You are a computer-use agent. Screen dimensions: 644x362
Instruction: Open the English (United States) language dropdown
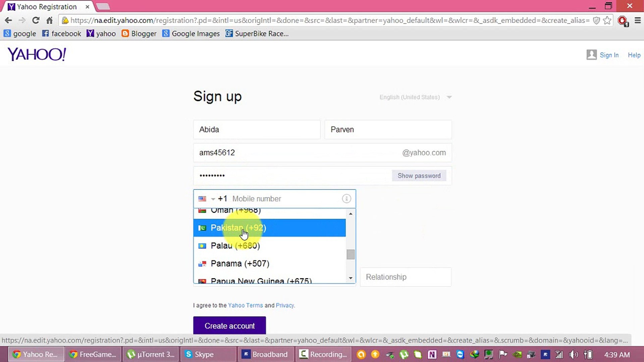(x=415, y=97)
